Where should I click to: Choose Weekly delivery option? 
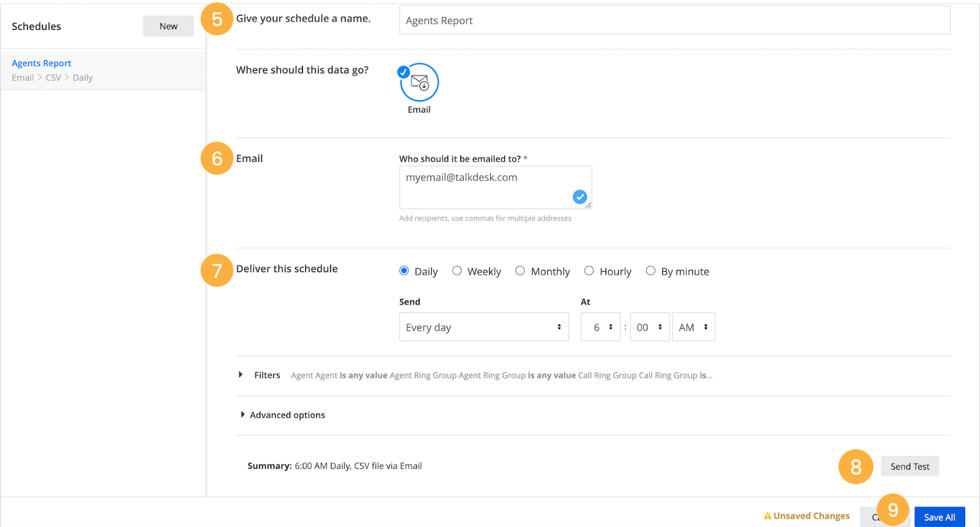pyautogui.click(x=457, y=271)
